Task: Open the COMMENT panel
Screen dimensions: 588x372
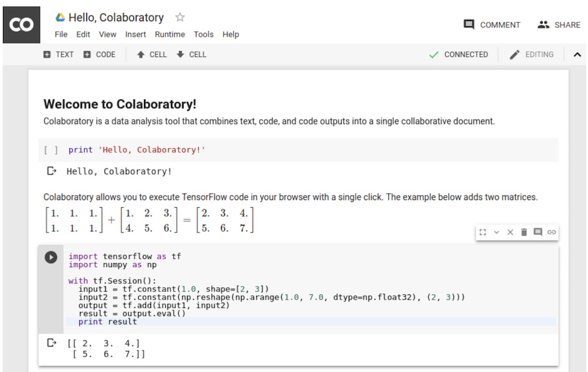Action: point(492,25)
